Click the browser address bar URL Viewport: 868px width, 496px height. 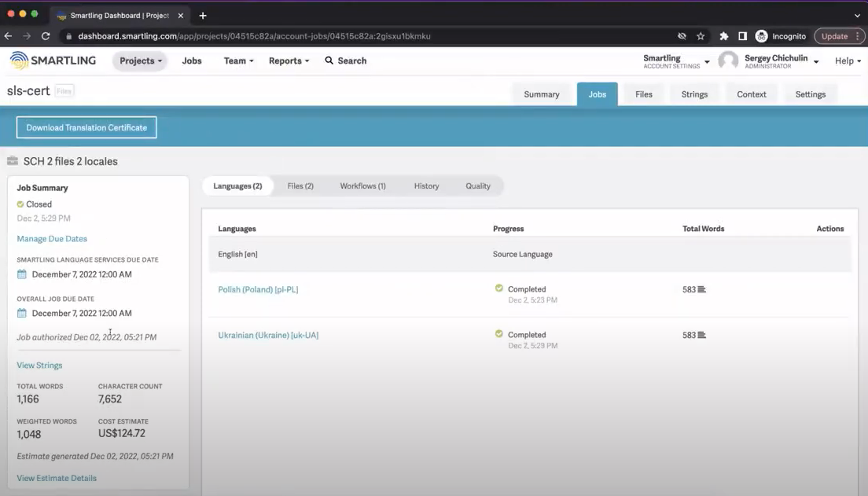254,36
